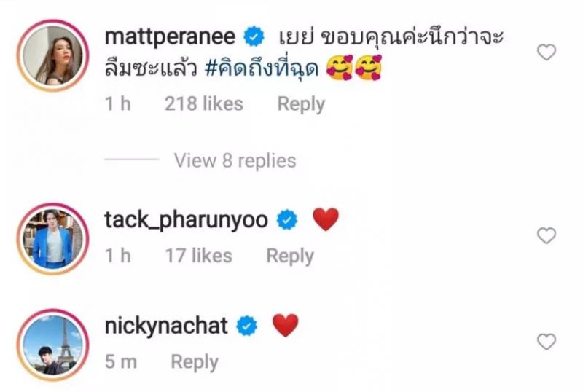Open the mattperanee username link
This screenshot has height=392, width=583.
(170, 38)
